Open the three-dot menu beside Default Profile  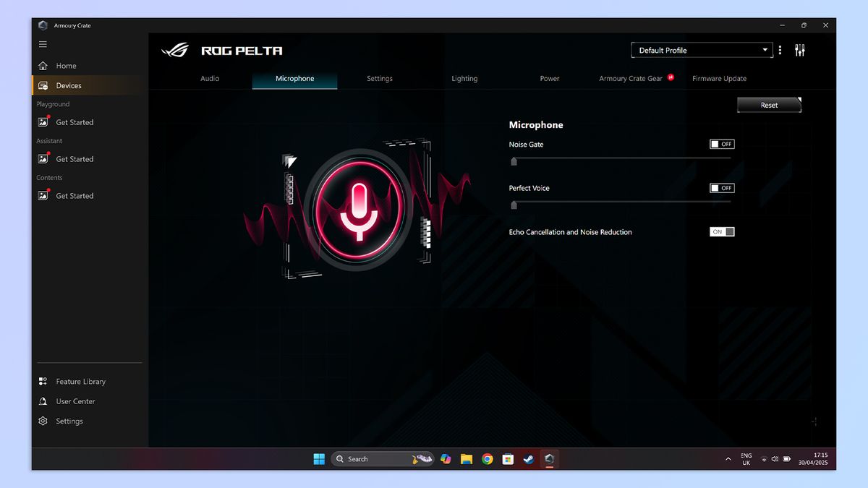click(x=780, y=50)
